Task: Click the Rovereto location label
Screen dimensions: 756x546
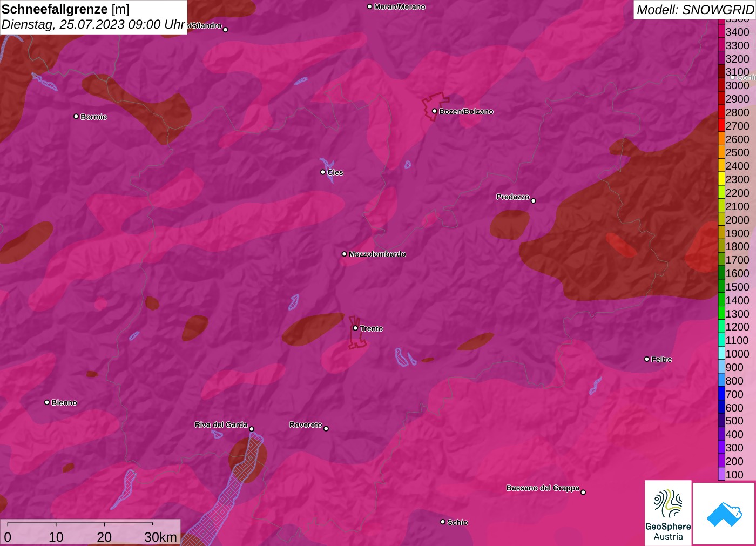Action: click(x=306, y=424)
